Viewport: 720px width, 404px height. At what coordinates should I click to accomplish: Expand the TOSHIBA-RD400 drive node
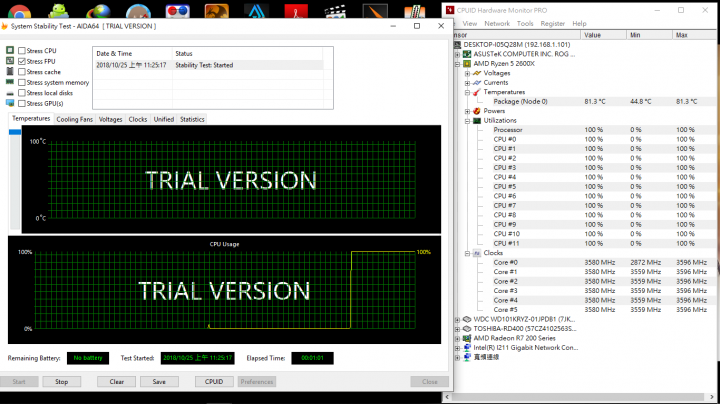click(x=457, y=329)
